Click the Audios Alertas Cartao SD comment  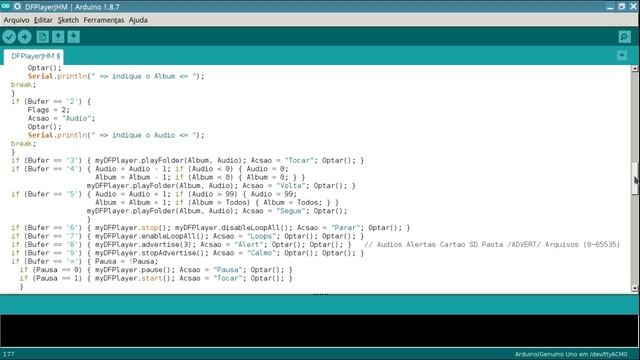tap(492, 245)
